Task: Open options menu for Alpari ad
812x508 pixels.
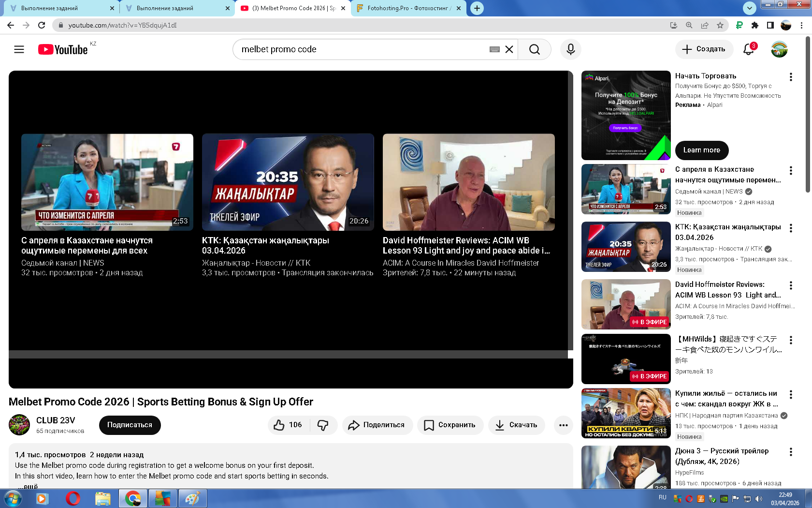Action: point(791,77)
